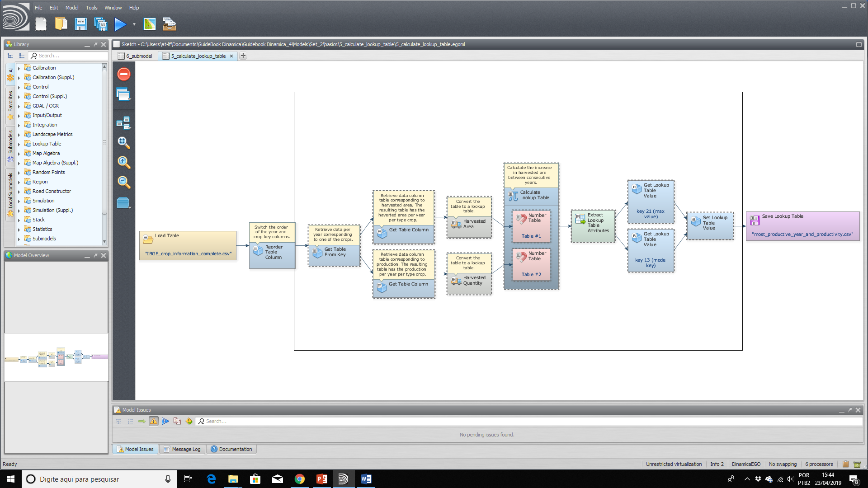Add a new sketch tab with plus button

(243, 56)
